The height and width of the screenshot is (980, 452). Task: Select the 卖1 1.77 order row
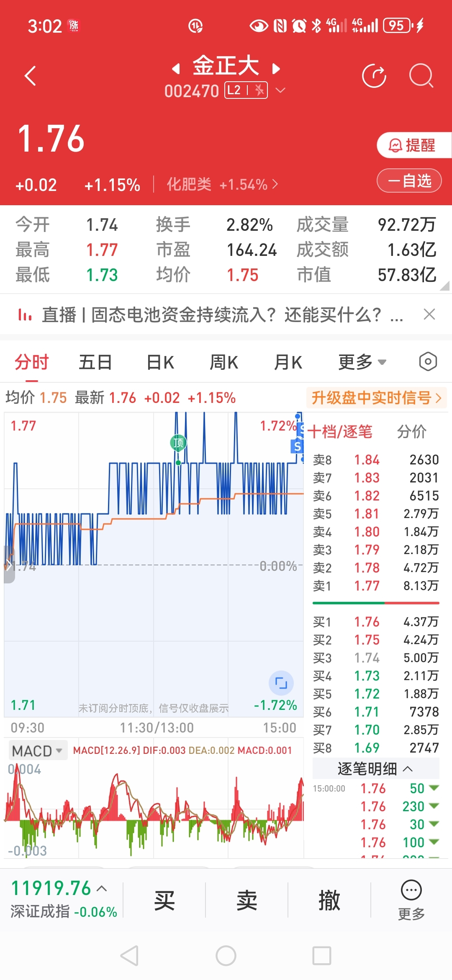pos(375,585)
